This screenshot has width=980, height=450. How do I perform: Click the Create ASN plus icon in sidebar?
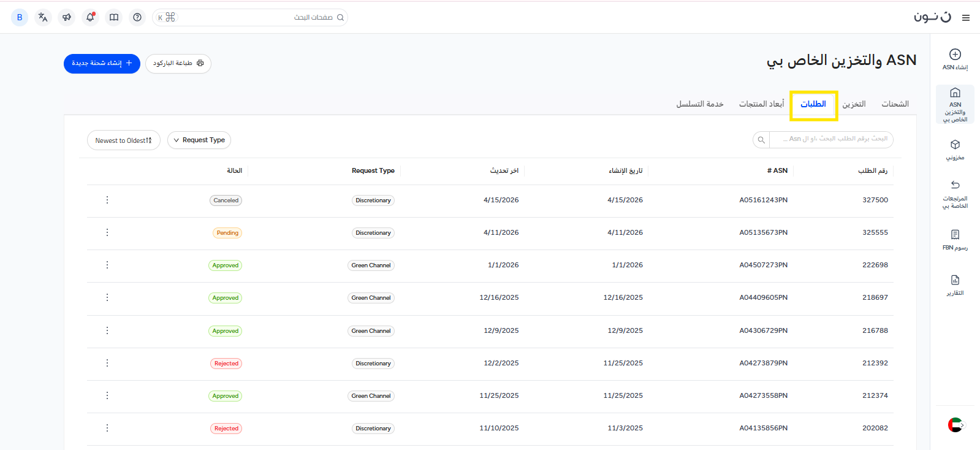tap(955, 55)
